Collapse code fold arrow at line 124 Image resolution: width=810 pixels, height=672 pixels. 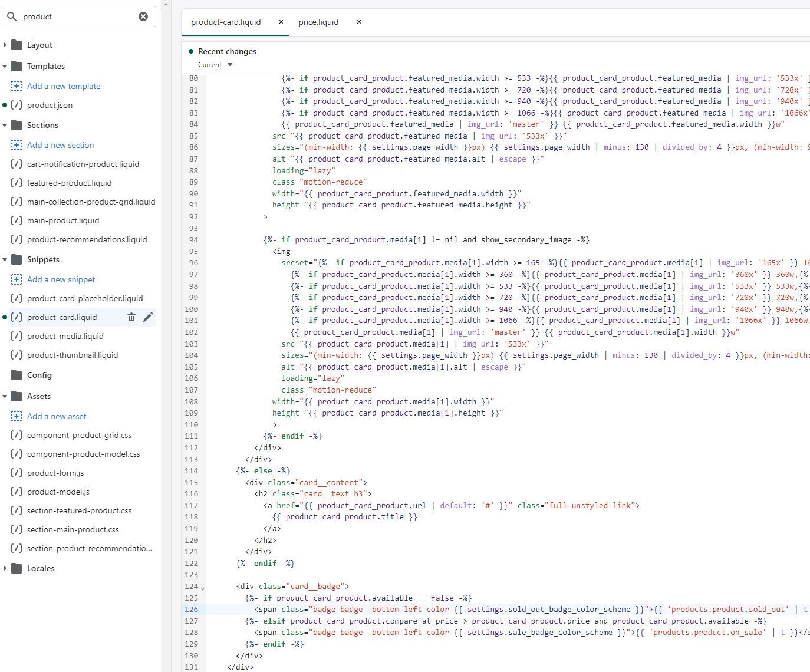203,588
